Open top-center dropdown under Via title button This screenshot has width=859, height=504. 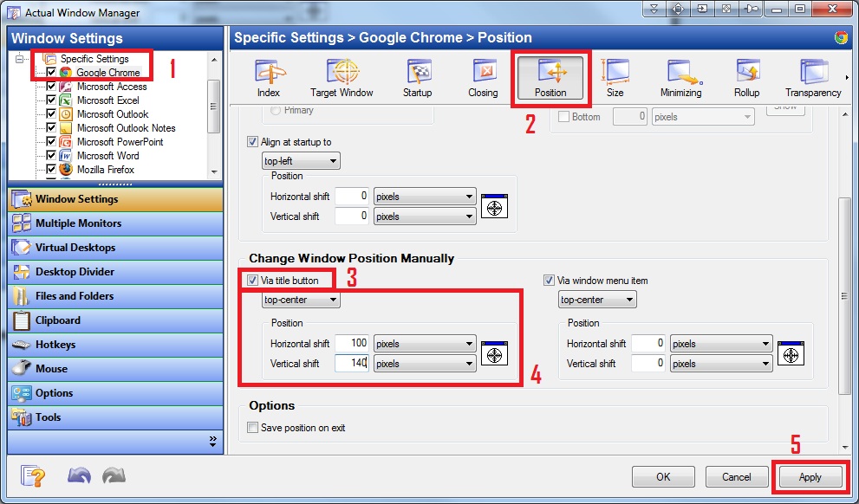pyautogui.click(x=301, y=300)
